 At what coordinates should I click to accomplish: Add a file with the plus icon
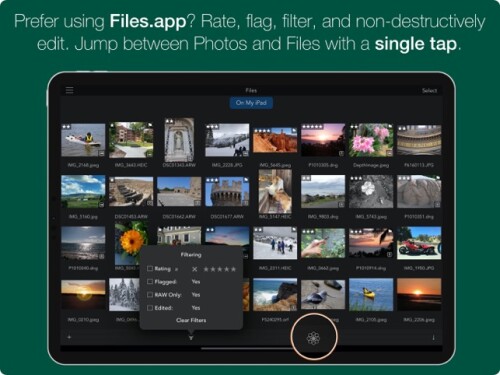(x=69, y=337)
